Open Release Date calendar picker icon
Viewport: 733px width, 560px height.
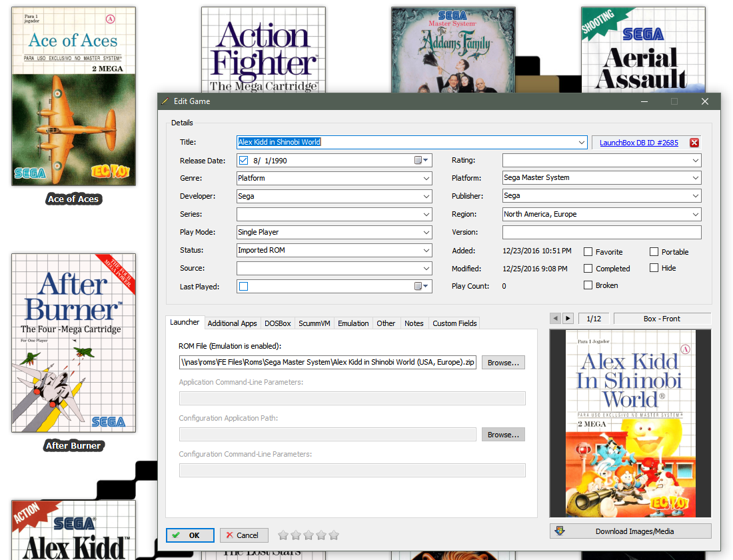pos(421,161)
